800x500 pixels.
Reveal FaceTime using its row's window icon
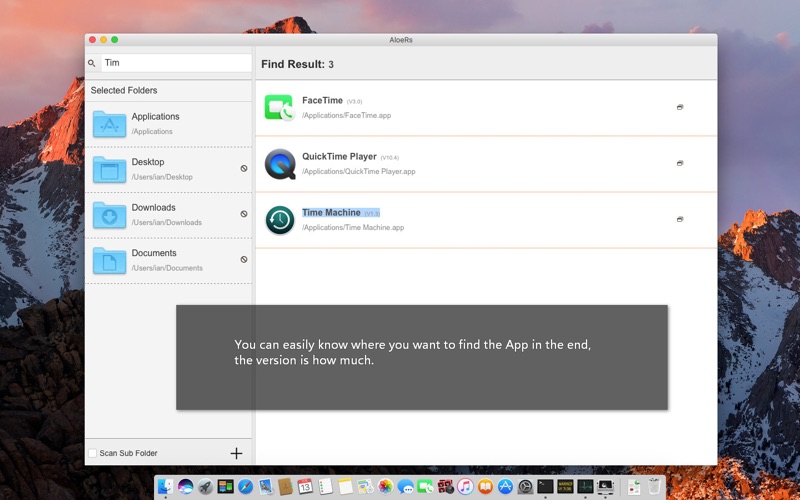[680, 107]
